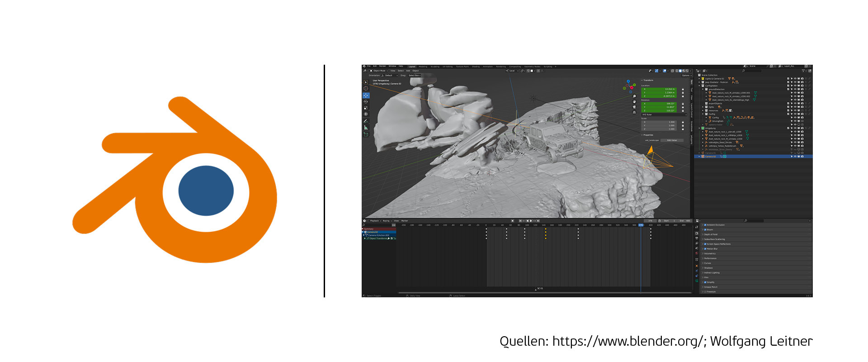The height and width of the screenshot is (362, 868).
Task: Click the Location X value field
Action: (660, 89)
